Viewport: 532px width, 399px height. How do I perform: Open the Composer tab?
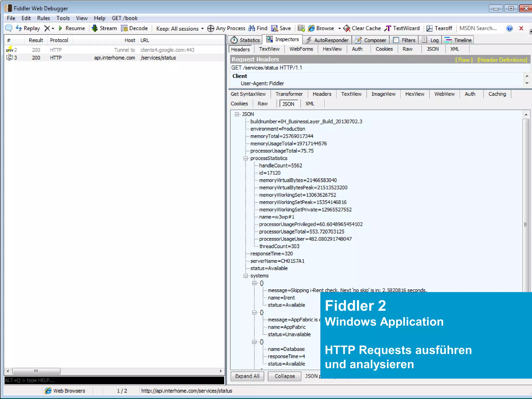click(371, 40)
